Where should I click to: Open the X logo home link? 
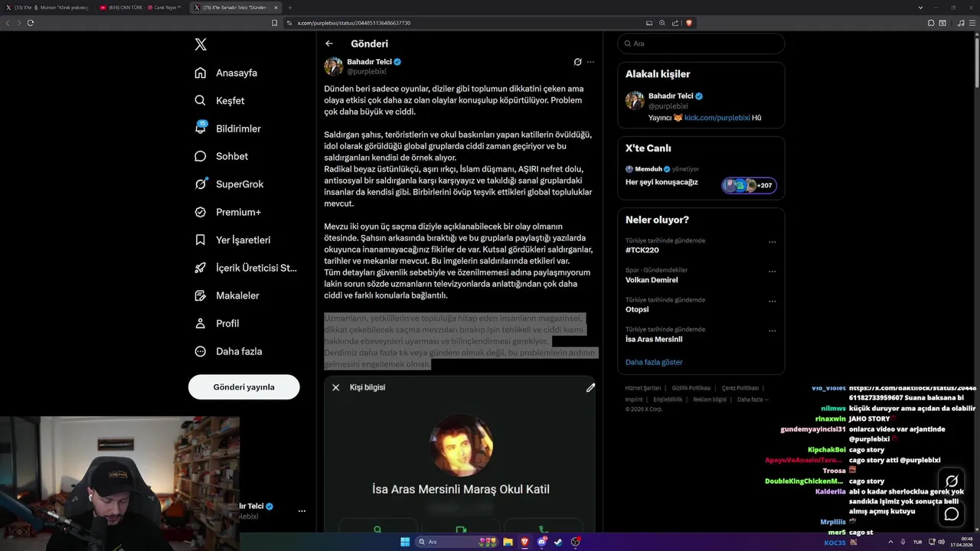point(201,44)
